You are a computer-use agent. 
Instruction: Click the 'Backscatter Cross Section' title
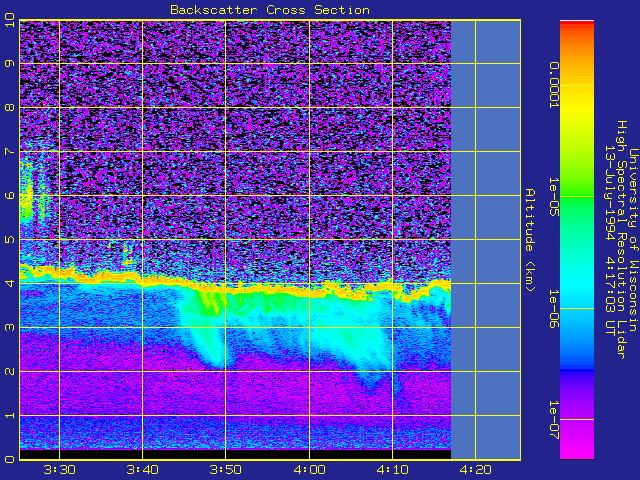(x=270, y=10)
